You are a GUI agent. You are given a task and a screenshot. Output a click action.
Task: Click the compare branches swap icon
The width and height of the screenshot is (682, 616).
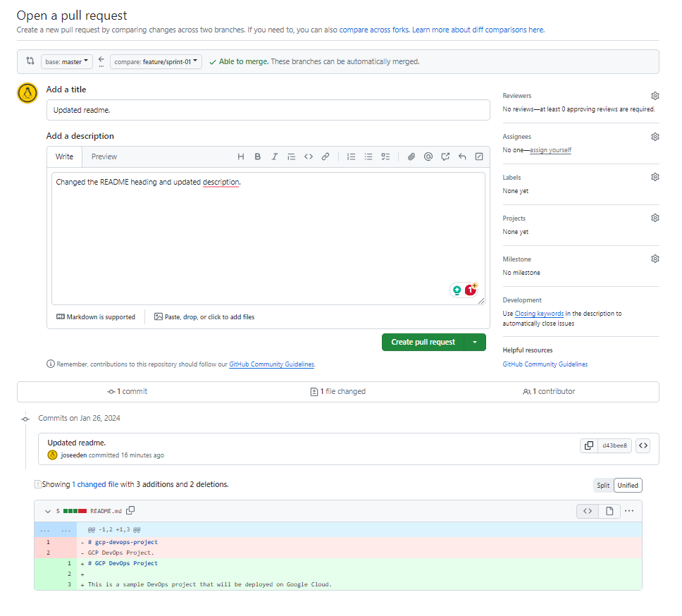[x=30, y=61]
